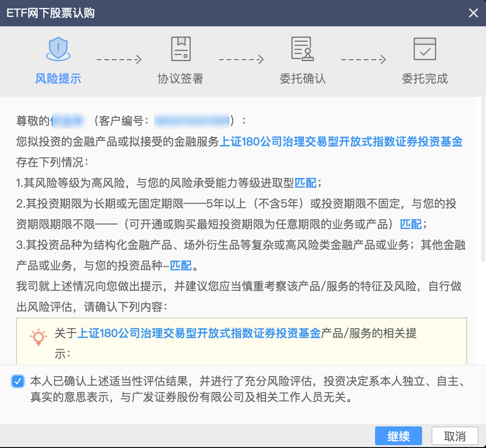Click the 协议签署 document icon
The image size is (486, 448).
point(180,49)
